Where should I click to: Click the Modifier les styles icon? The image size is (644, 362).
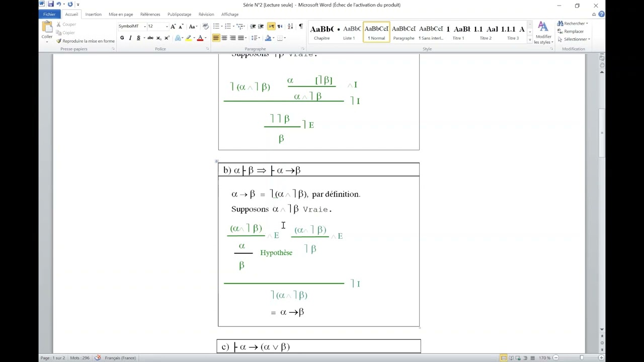click(x=543, y=27)
